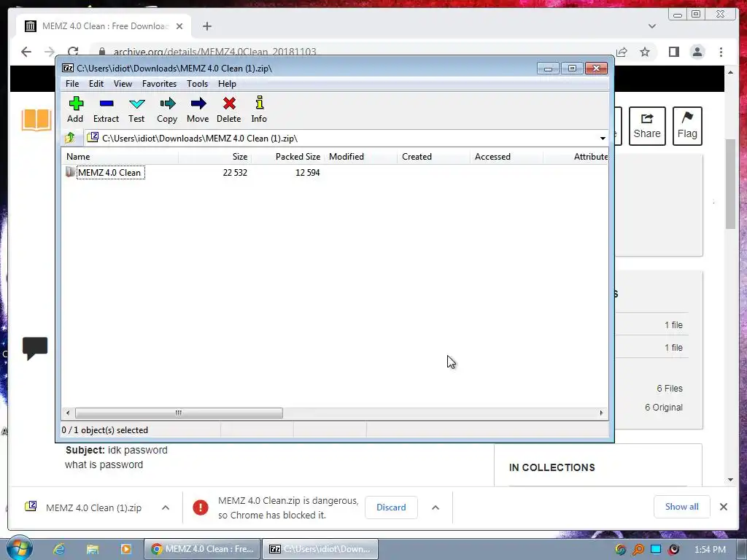Click the Chrome share page icon
The width and height of the screenshot is (747, 560).
(x=622, y=52)
